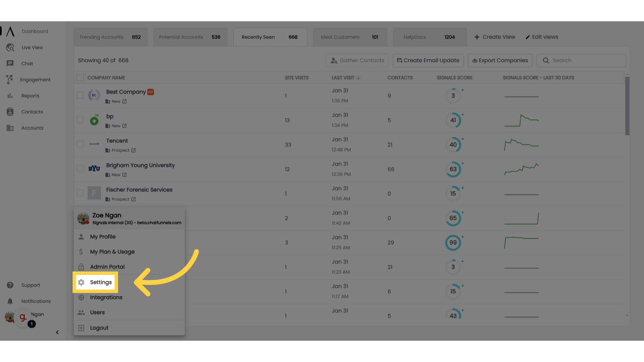Click the Gather Contacts button

[357, 60]
